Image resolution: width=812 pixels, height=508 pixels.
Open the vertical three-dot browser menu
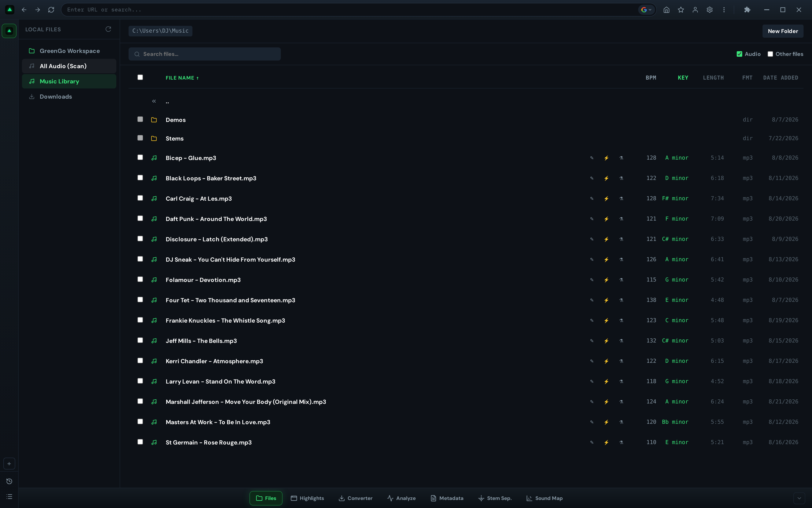[724, 10]
